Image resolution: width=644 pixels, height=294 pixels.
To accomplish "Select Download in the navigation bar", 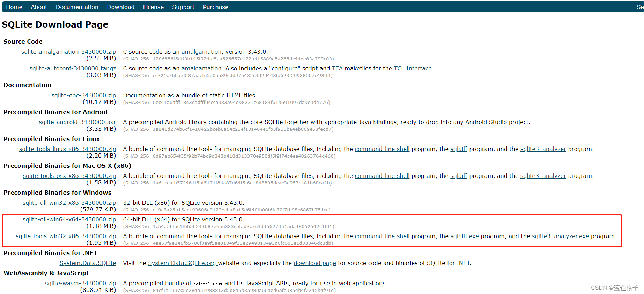I will [x=120, y=7].
